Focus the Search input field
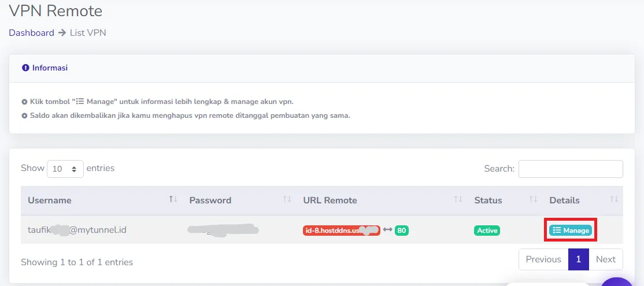644x286 pixels. click(x=571, y=169)
